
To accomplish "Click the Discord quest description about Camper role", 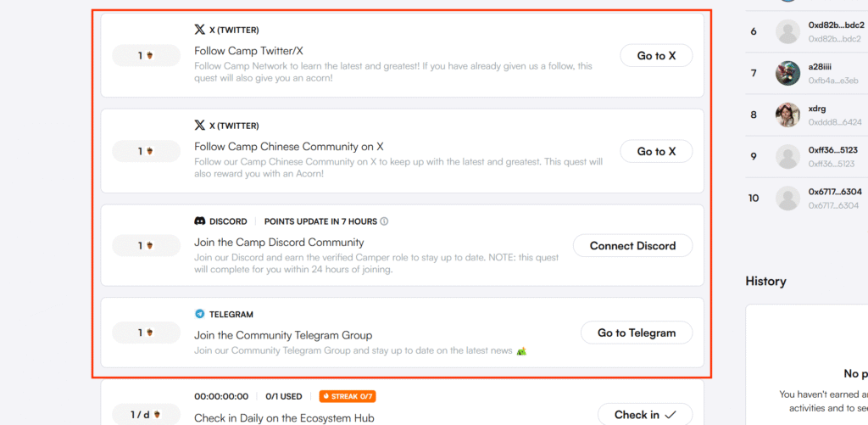I will (x=376, y=264).
